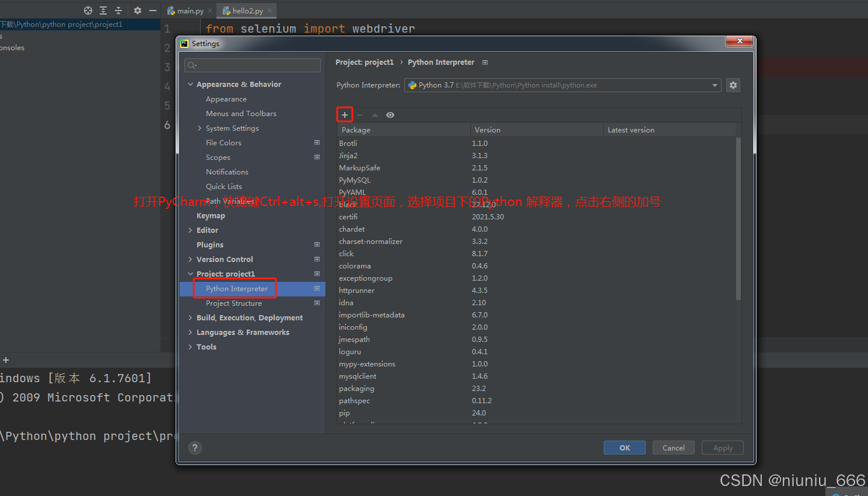Image resolution: width=868 pixels, height=496 pixels.
Task: Click project-level icon beside File Colors
Action: [x=317, y=142]
